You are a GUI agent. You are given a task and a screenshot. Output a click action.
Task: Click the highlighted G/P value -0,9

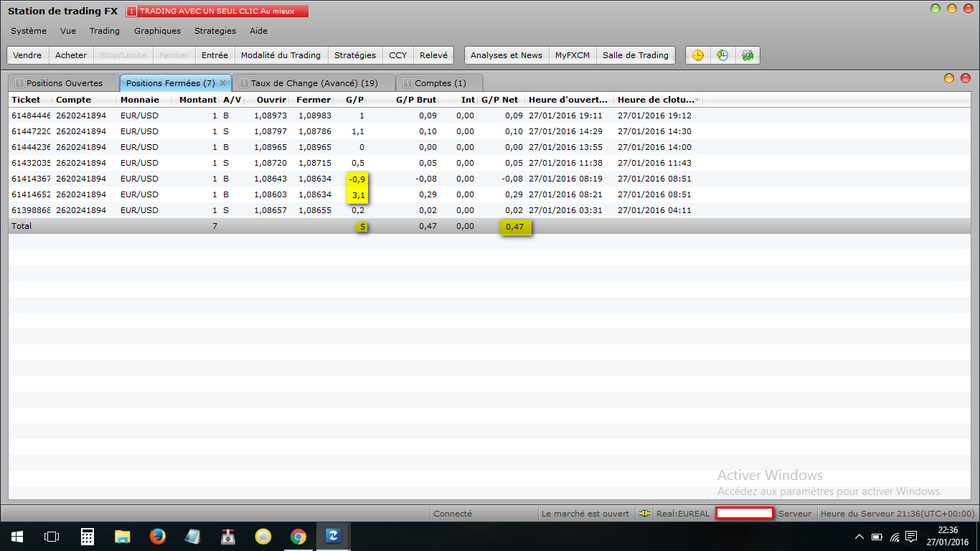(x=357, y=179)
